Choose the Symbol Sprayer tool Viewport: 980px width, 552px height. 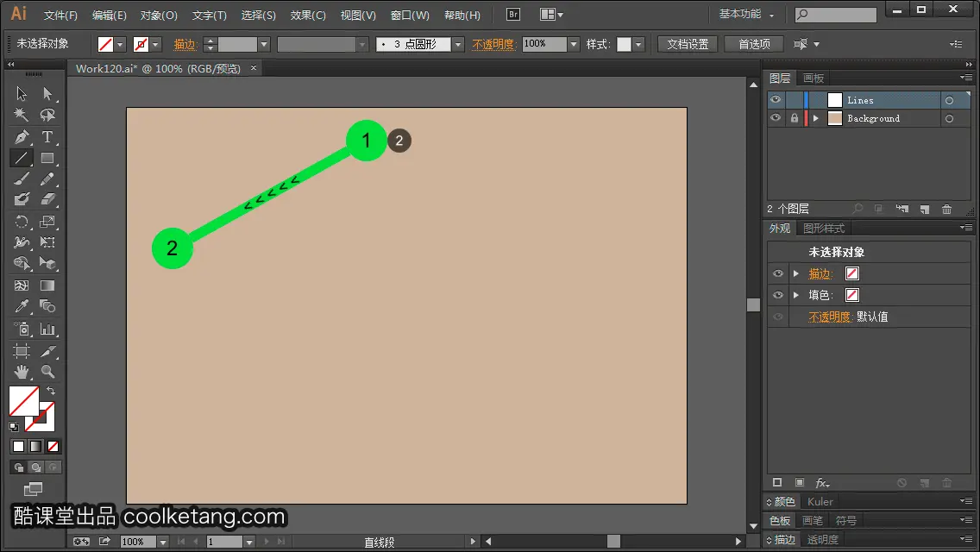point(22,329)
